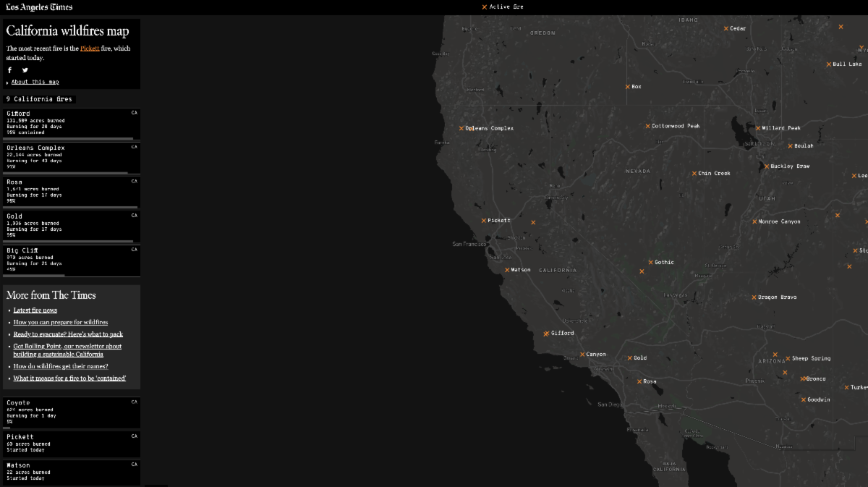Image resolution: width=868 pixels, height=487 pixels.
Task: Click the Box fire marker in Oregon
Action: pos(628,87)
